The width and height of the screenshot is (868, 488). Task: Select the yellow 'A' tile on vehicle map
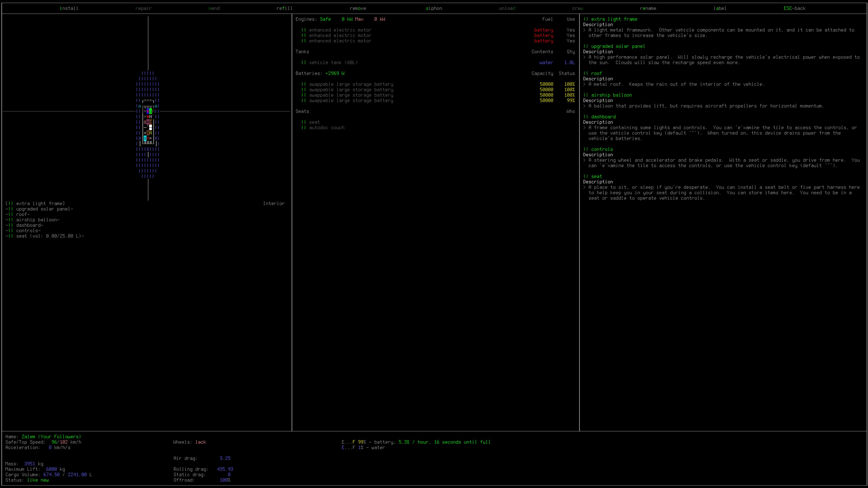(x=151, y=133)
